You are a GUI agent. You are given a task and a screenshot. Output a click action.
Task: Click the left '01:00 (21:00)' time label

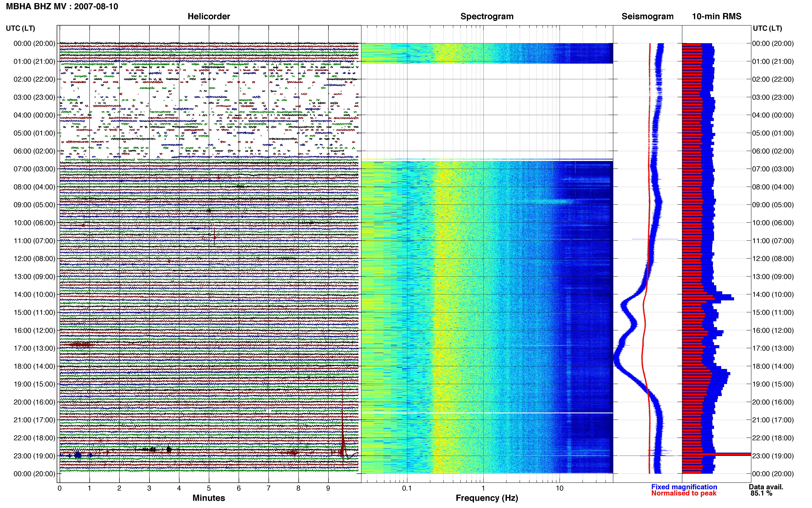click(x=34, y=62)
